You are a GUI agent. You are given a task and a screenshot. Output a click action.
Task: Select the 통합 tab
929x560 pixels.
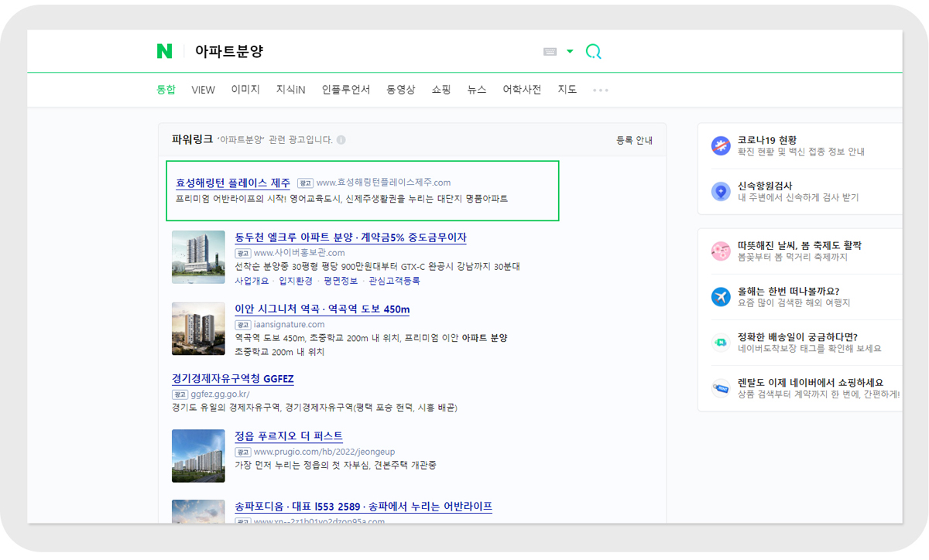click(x=166, y=90)
